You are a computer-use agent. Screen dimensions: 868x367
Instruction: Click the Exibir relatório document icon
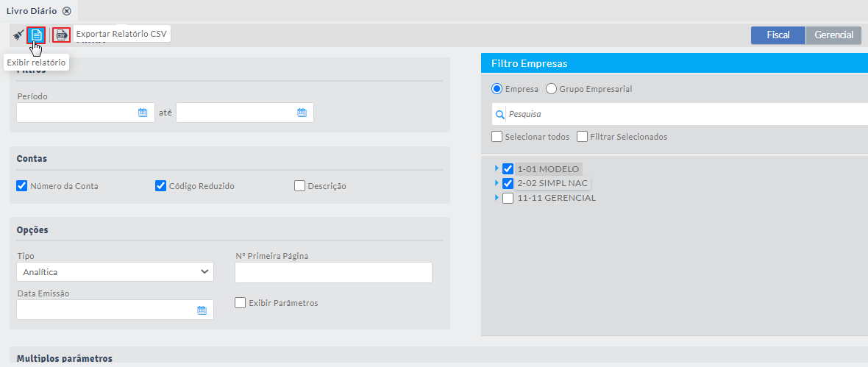pyautogui.click(x=36, y=35)
